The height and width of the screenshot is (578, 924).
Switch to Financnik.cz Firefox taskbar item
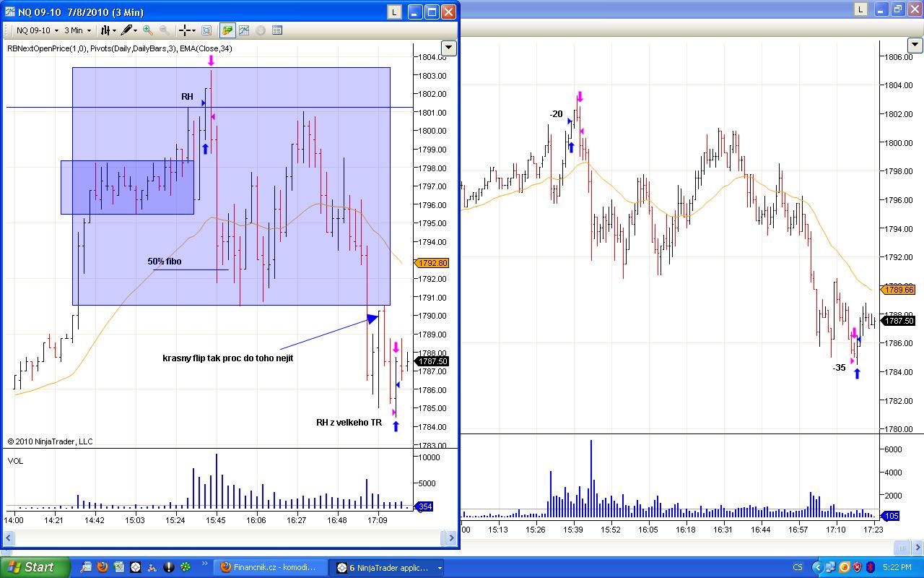[x=269, y=567]
